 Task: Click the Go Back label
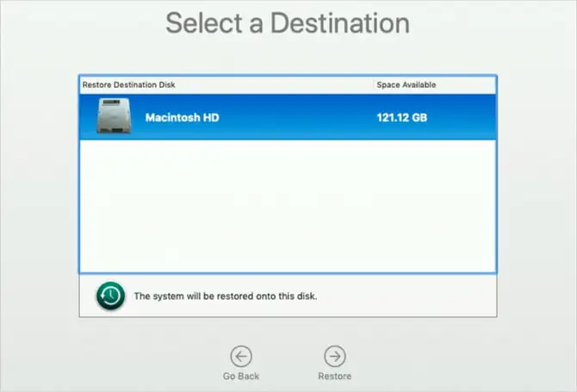[241, 376]
